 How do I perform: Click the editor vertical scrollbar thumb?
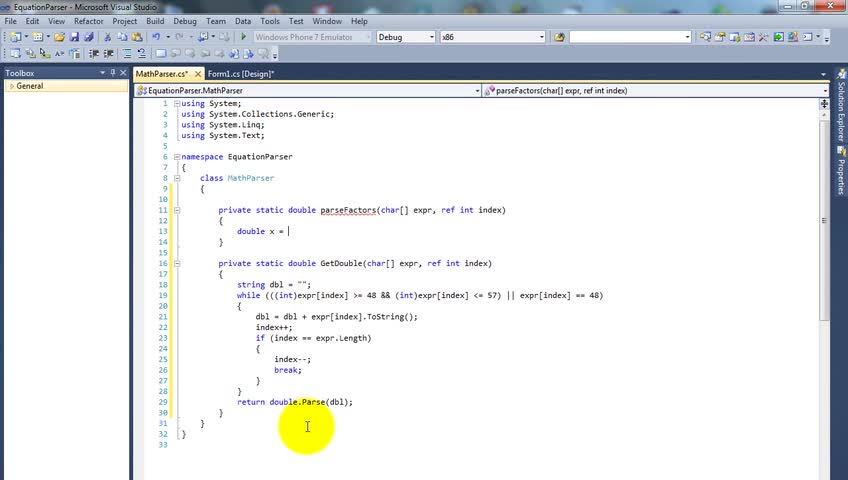[824, 221]
